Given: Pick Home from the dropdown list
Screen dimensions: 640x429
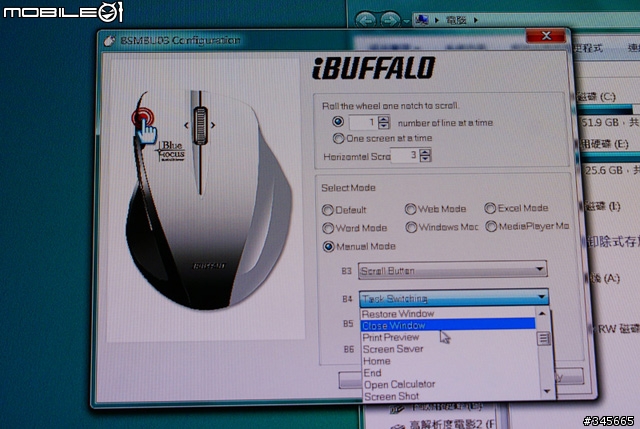Looking at the screenshot, I should (x=448, y=361).
